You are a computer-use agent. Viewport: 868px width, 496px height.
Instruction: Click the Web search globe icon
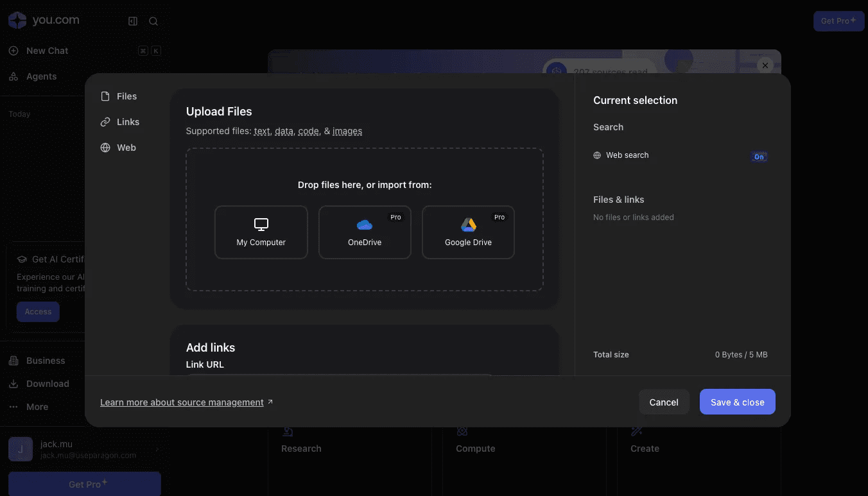pos(597,155)
